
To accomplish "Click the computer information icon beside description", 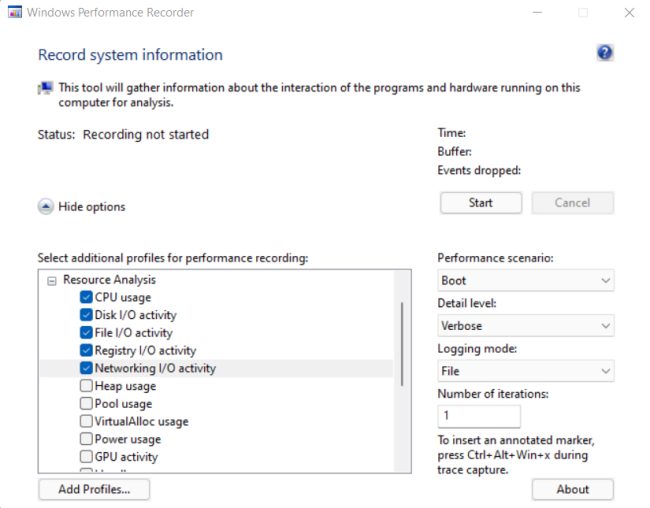I will pyautogui.click(x=45, y=89).
